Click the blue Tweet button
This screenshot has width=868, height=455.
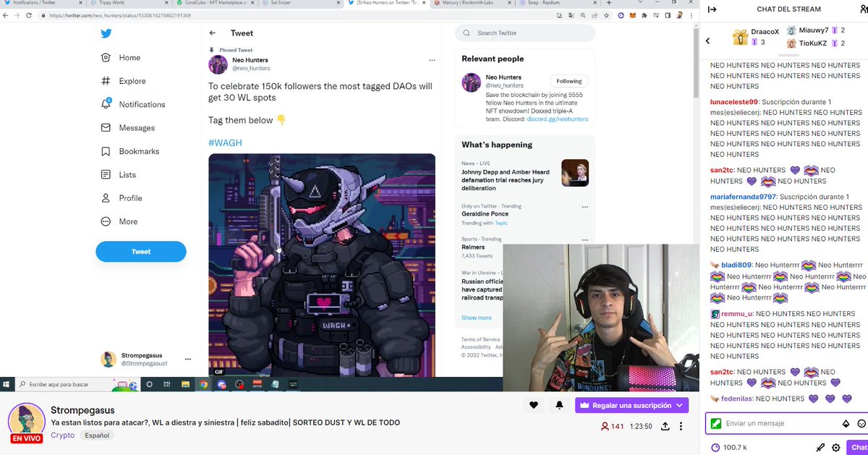(x=141, y=252)
